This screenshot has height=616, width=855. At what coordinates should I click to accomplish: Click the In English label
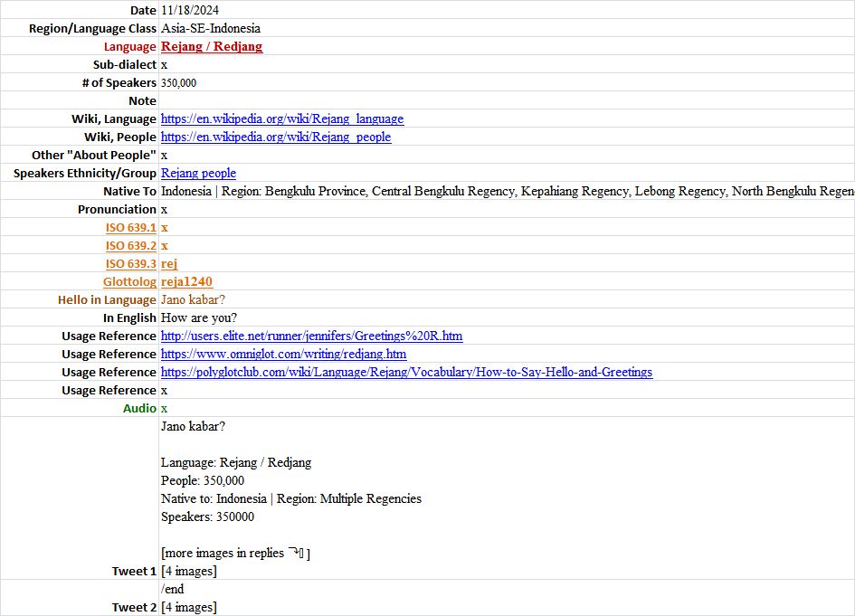tap(129, 317)
